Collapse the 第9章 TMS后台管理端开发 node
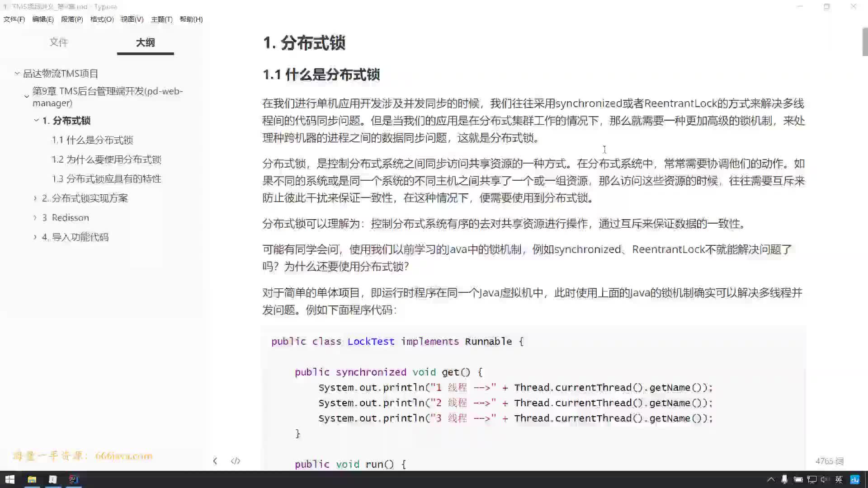 coord(27,96)
